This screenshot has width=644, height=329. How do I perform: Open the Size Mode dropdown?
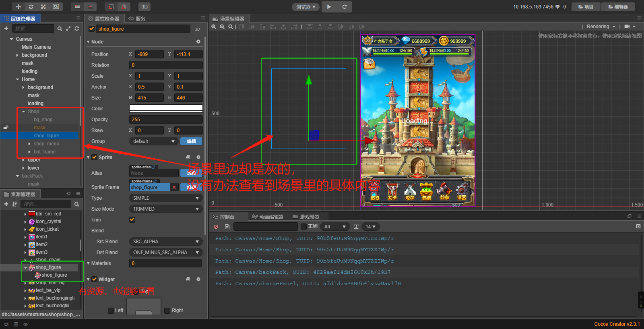[x=166, y=209]
